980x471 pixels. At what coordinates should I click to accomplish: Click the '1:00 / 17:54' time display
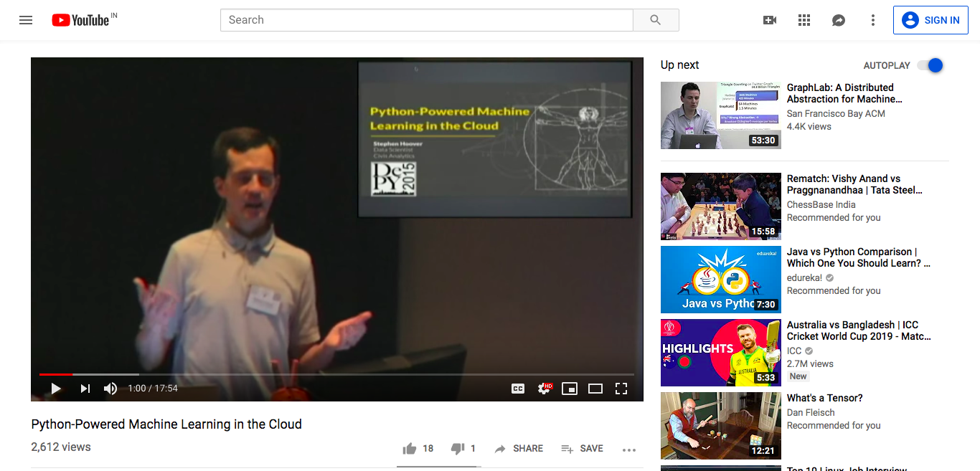(x=153, y=389)
